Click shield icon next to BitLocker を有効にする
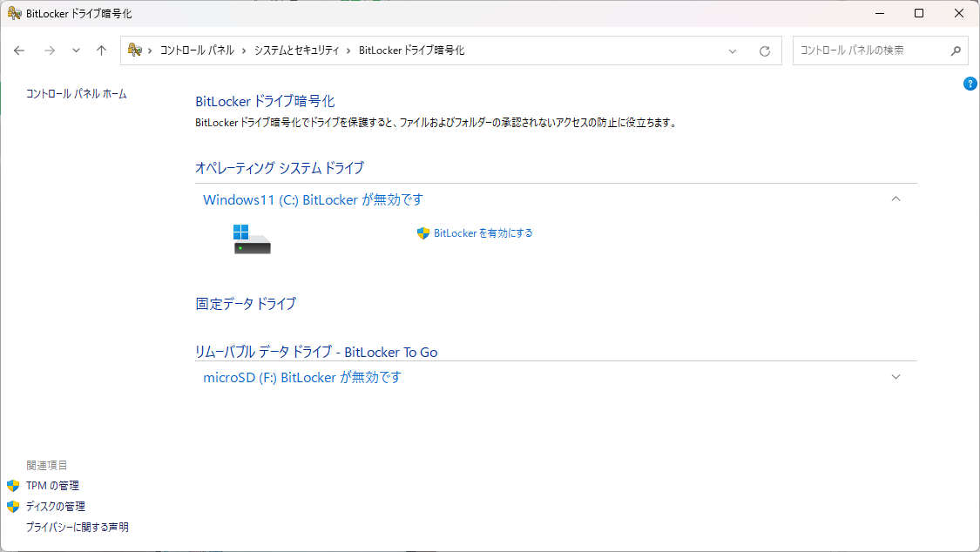Image resolution: width=980 pixels, height=552 pixels. click(x=423, y=233)
